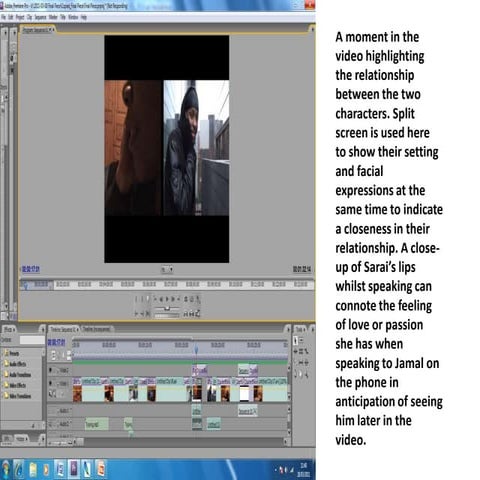Switch to the first Timeline Sequence tab
The image size is (480, 480).
(x=64, y=329)
